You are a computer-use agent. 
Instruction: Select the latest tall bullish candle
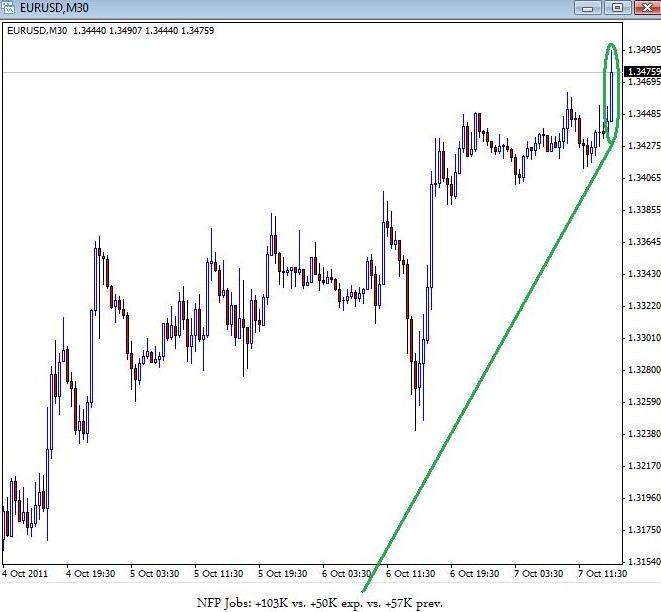click(612, 97)
